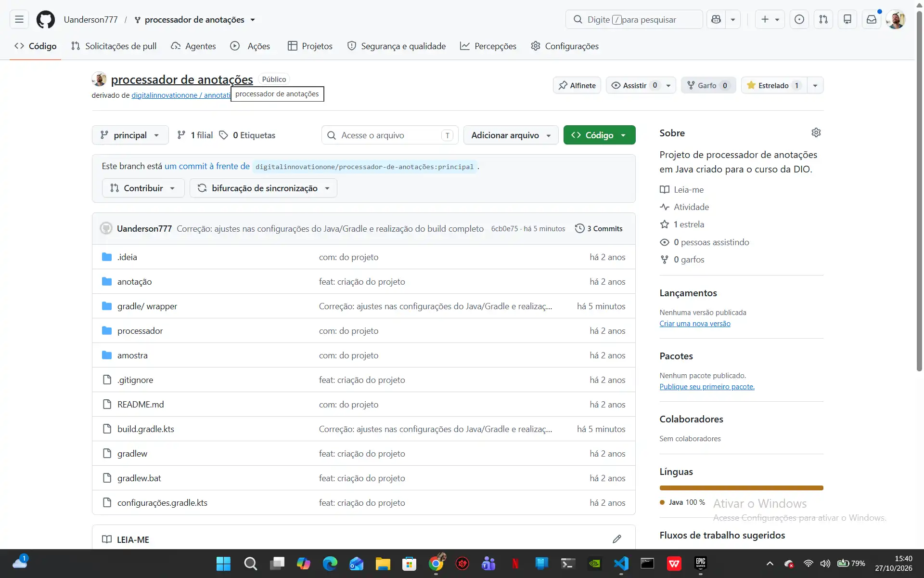Expand Adicionar arquivo dropdown
This screenshot has height=578, width=924.
click(x=511, y=135)
